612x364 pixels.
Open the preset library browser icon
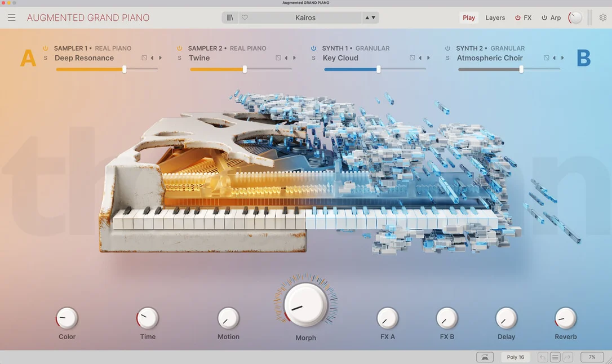tap(230, 17)
